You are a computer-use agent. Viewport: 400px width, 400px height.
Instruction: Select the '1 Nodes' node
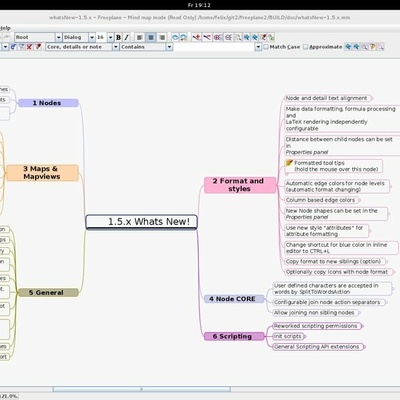click(x=48, y=103)
